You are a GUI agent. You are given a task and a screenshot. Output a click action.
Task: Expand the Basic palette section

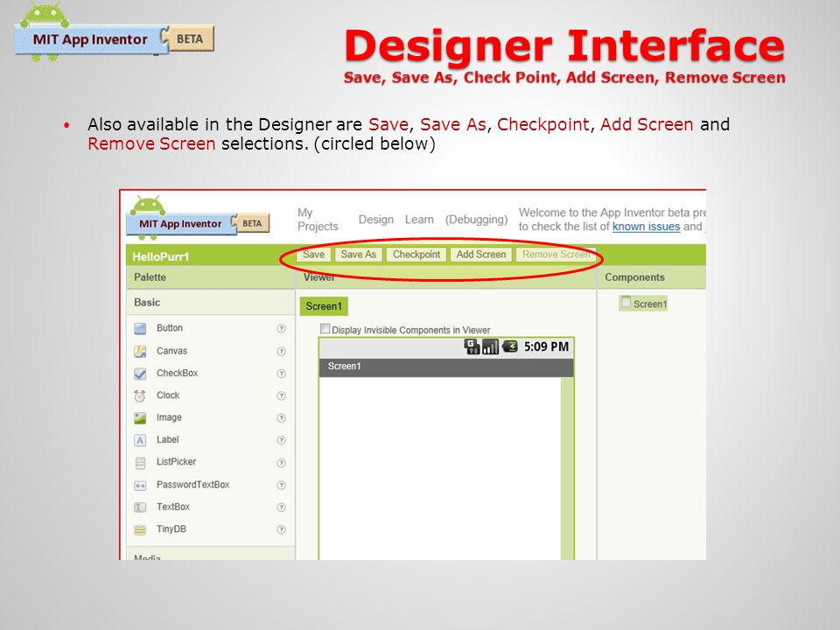click(211, 303)
